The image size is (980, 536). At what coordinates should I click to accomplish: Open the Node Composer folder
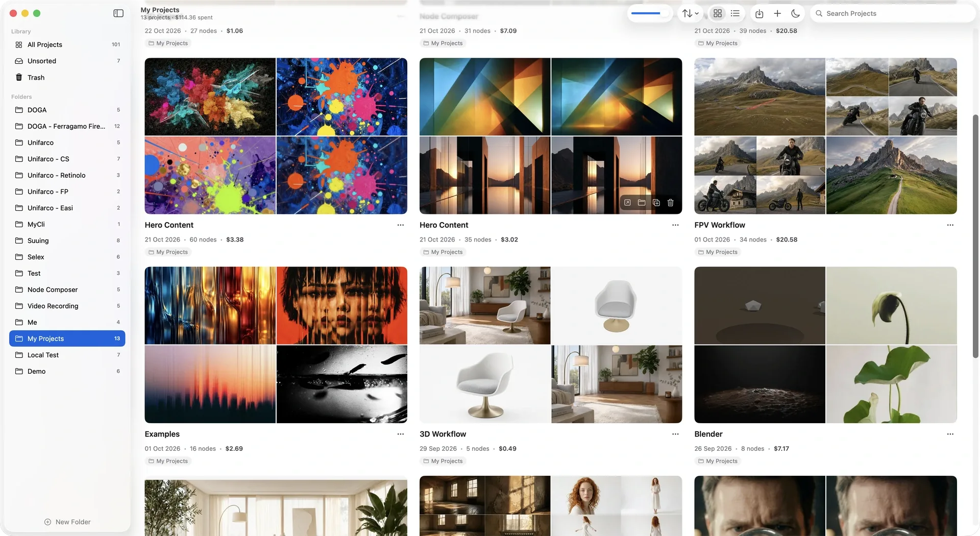67,290
